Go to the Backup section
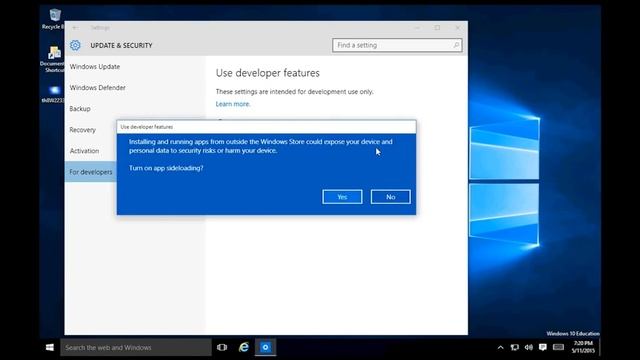This screenshot has height=360, width=640. click(80, 109)
